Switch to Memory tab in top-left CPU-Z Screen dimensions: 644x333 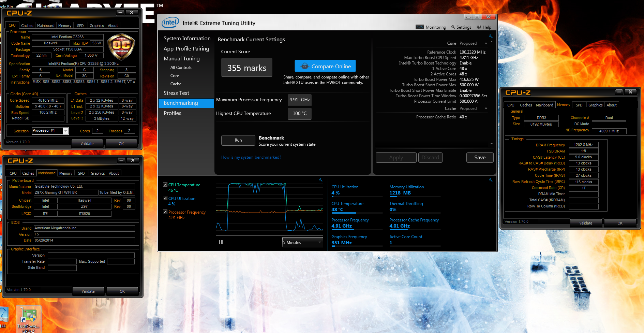point(65,26)
